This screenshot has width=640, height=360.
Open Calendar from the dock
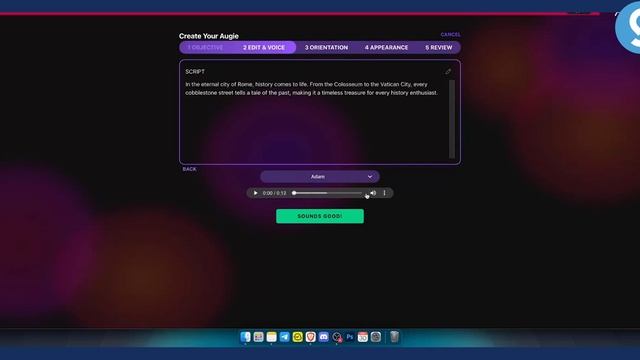pyautogui.click(x=363, y=337)
